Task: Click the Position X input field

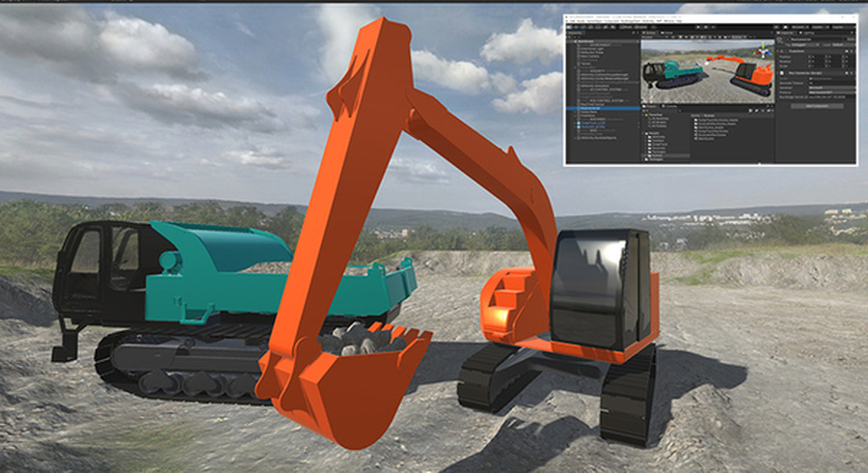Action: coord(818,56)
